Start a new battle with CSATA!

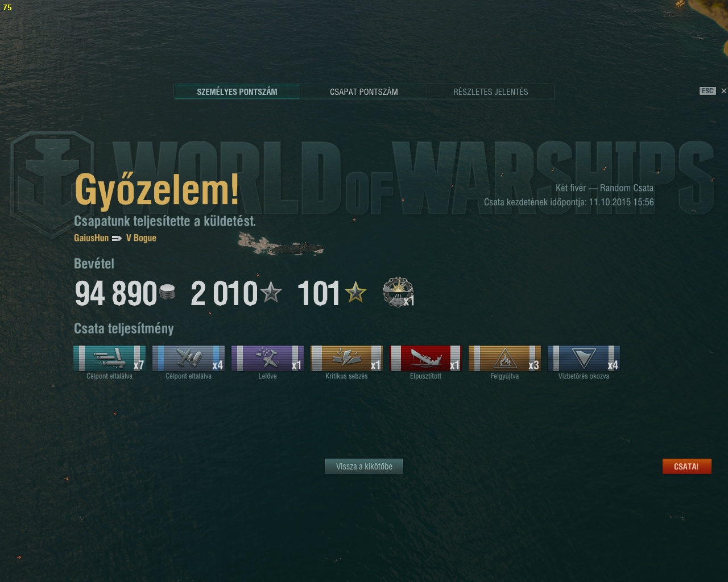(686, 467)
